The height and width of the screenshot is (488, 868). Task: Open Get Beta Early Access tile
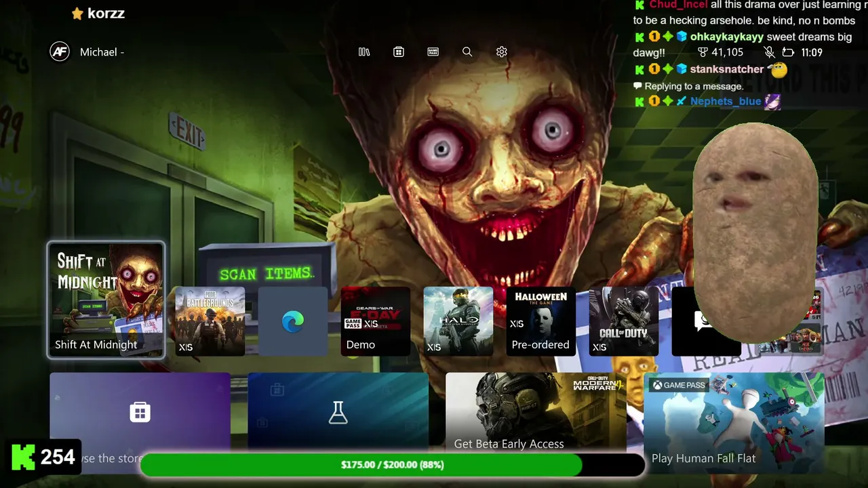click(536, 413)
